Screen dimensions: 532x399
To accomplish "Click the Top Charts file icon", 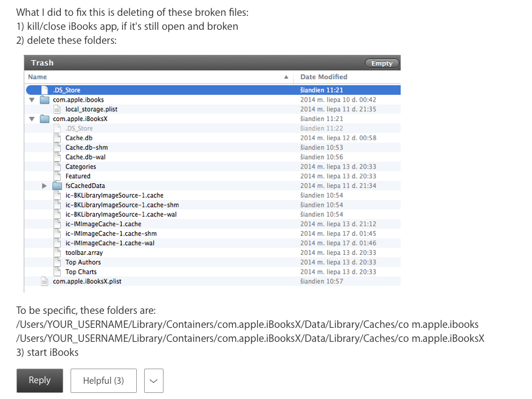I will (57, 272).
